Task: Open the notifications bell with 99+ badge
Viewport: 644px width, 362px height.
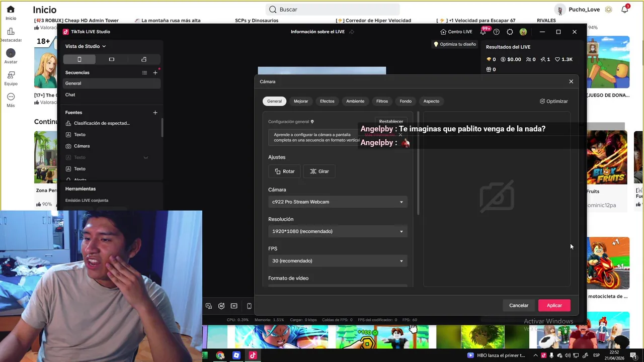Action: click(x=484, y=32)
